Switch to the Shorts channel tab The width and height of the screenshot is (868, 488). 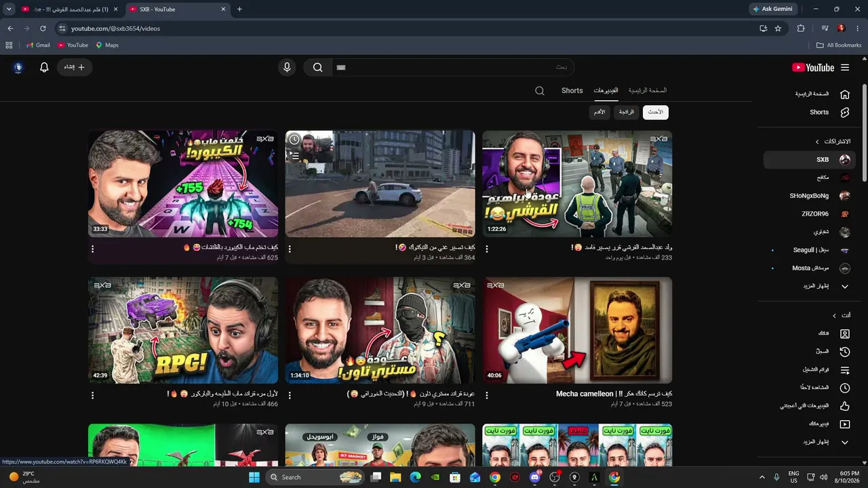click(x=572, y=90)
